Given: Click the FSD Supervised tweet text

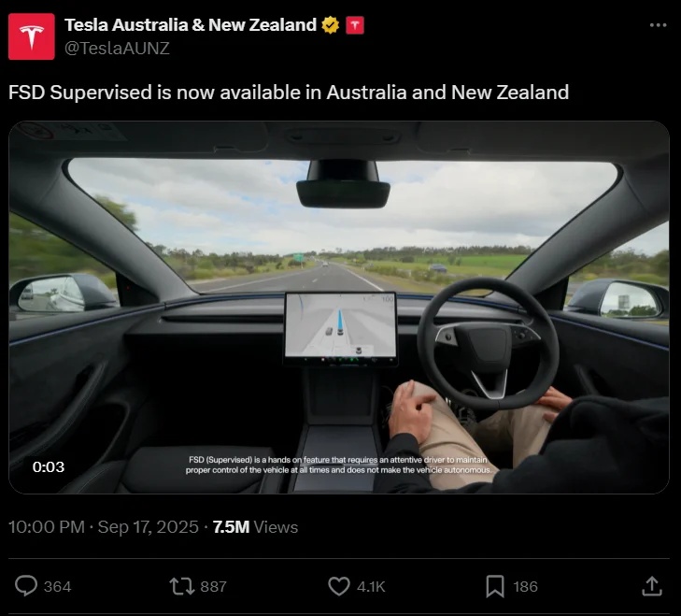Looking at the screenshot, I should (289, 93).
